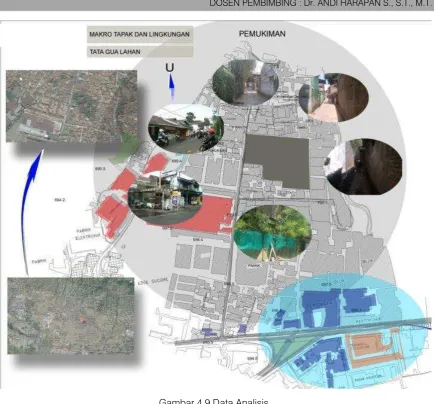Open the oval photo of gated alley

pyautogui.click(x=245, y=82)
